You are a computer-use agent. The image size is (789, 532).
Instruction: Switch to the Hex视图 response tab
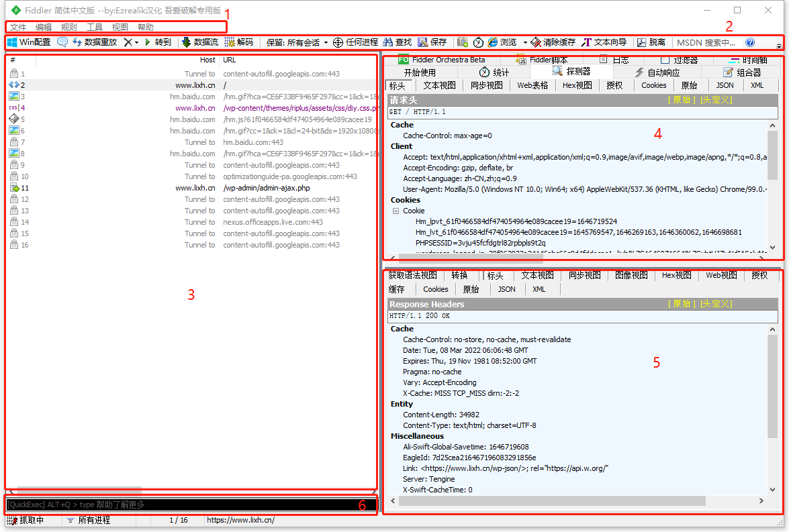coord(676,275)
